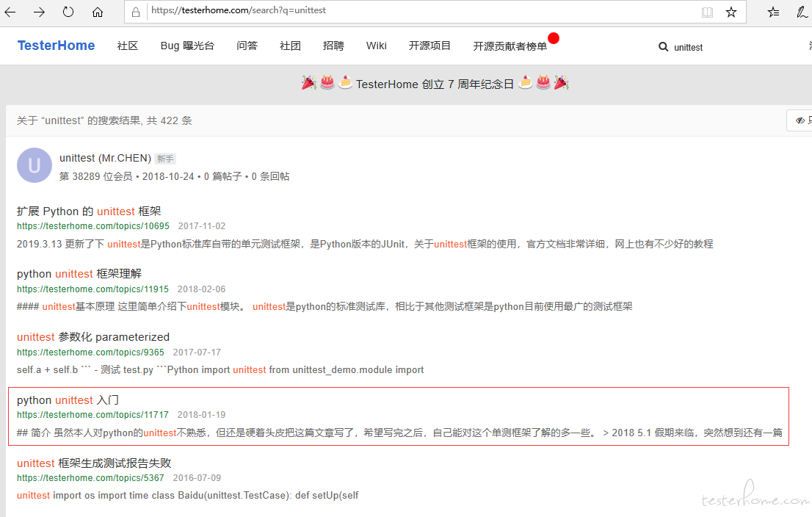Click snippet beginning unittest import os import time
The height and width of the screenshot is (517, 812).
pyautogui.click(x=187, y=495)
